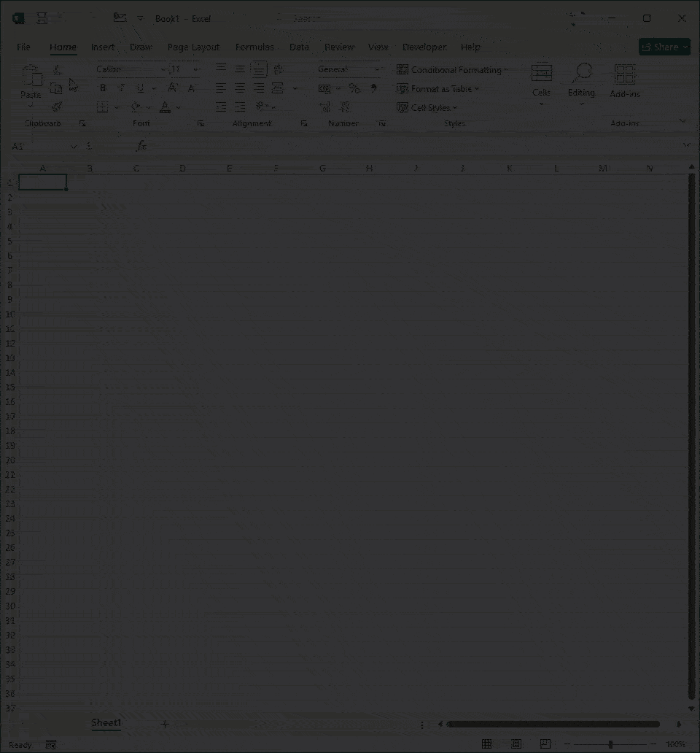Click Accounting Number Format icon
The width and height of the screenshot is (700, 753).
pyautogui.click(x=324, y=88)
